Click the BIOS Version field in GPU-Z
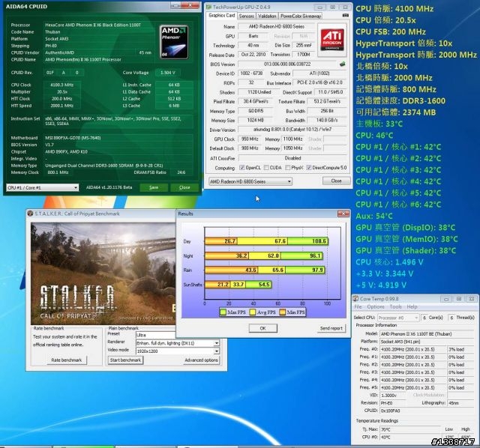 (x=287, y=64)
